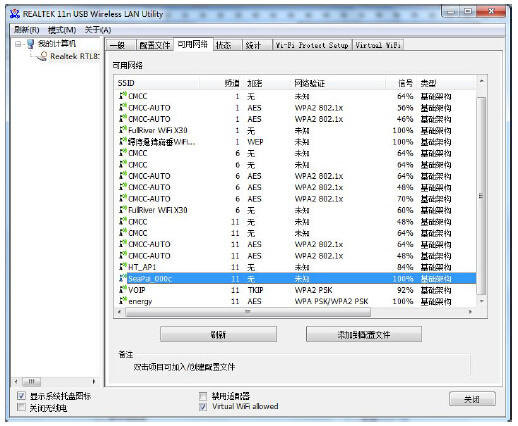Sort by signal column header

point(400,83)
